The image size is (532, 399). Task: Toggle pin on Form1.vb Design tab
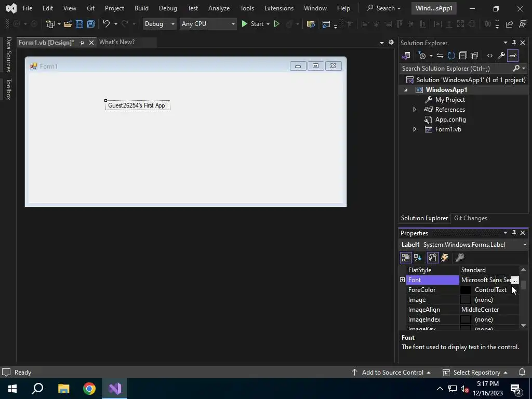(x=82, y=43)
